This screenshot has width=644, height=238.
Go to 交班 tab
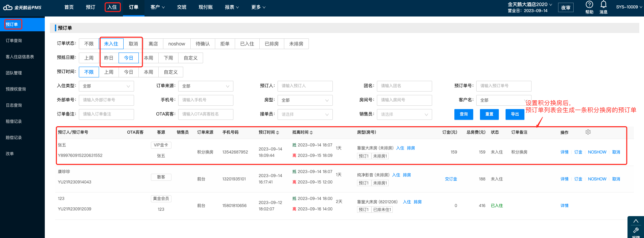[x=182, y=7]
